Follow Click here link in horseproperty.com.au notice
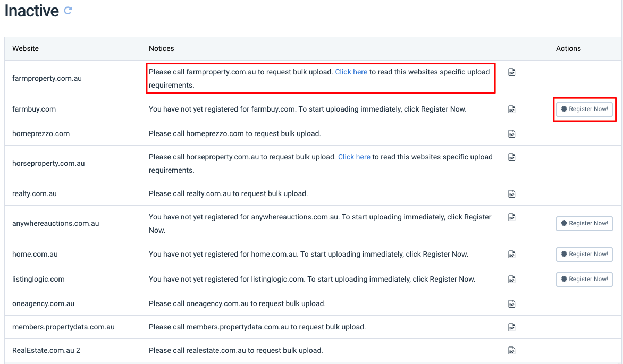 (x=354, y=157)
